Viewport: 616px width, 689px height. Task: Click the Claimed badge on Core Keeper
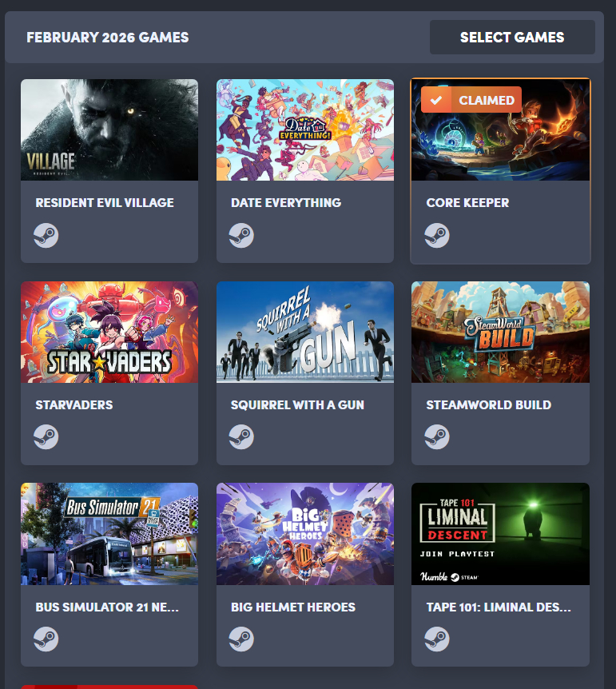tap(471, 100)
